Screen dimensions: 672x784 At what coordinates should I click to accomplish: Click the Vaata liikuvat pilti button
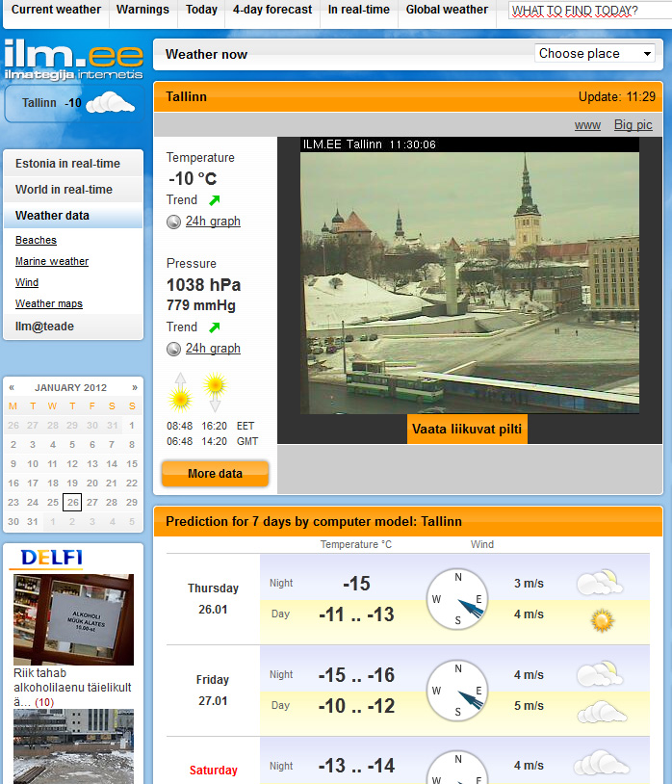pyautogui.click(x=467, y=429)
